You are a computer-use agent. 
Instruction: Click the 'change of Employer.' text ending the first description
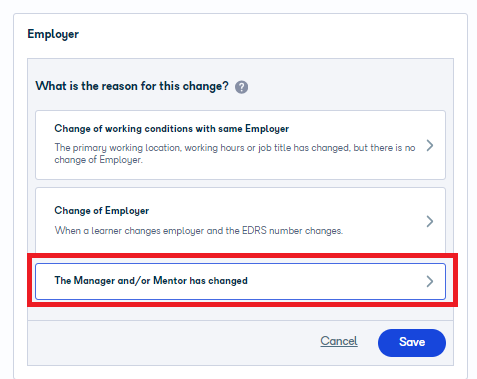(98, 160)
